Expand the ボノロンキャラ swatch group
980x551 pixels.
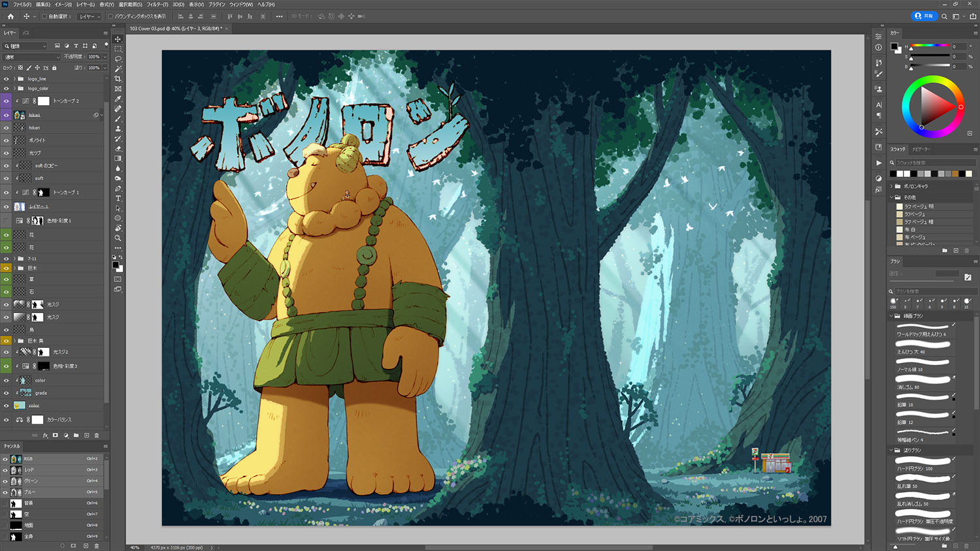point(892,187)
